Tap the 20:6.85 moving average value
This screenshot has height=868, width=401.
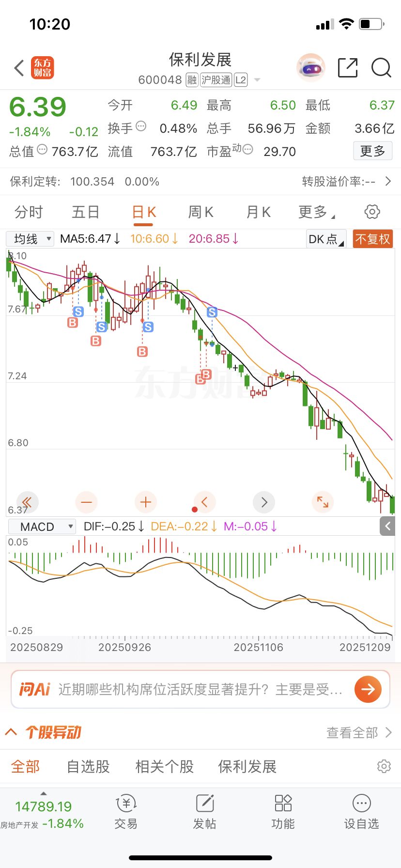point(214,239)
